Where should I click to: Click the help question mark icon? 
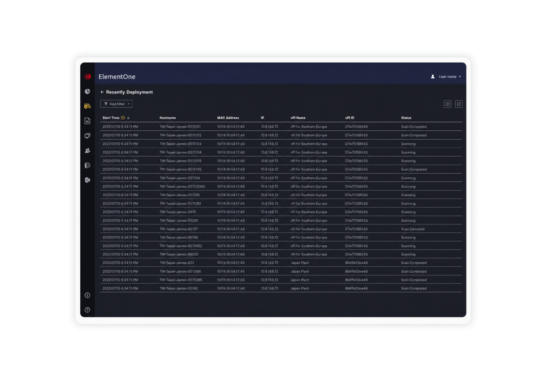pos(87,310)
